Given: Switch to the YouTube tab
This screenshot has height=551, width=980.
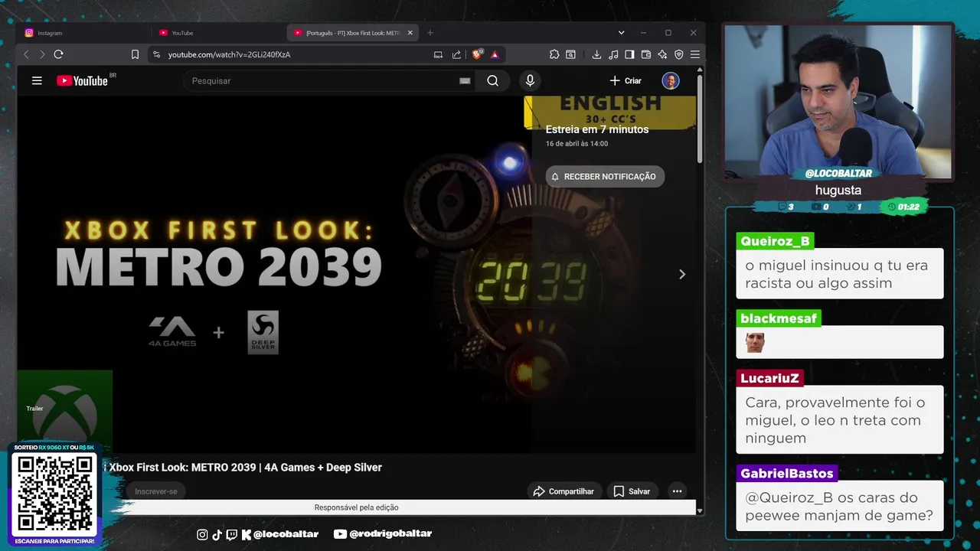Looking at the screenshot, I should (x=217, y=33).
